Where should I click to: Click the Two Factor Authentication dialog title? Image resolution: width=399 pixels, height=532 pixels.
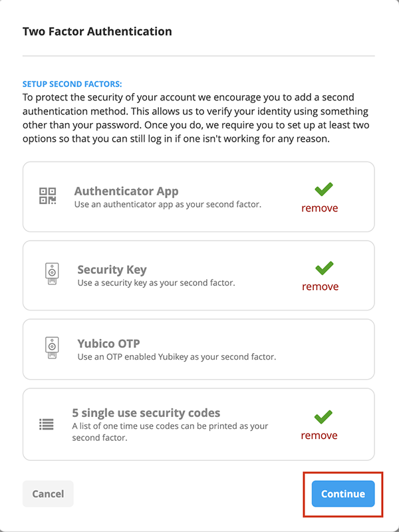pyautogui.click(x=97, y=31)
